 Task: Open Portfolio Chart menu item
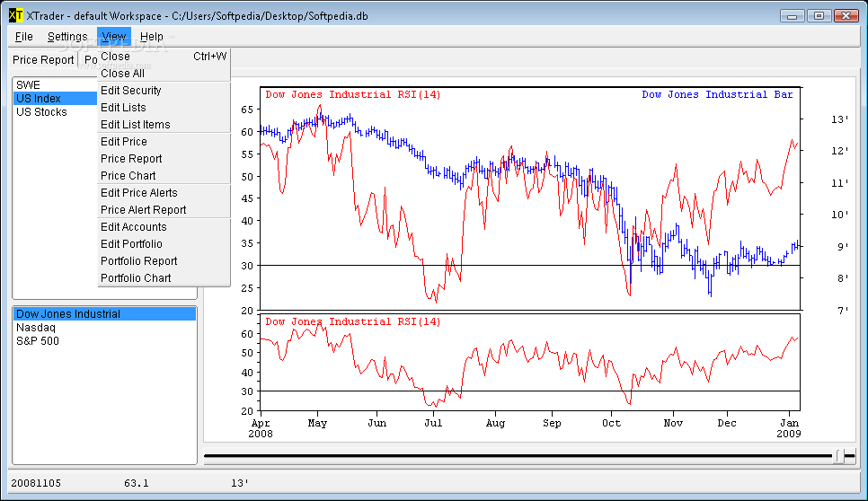pos(164,278)
